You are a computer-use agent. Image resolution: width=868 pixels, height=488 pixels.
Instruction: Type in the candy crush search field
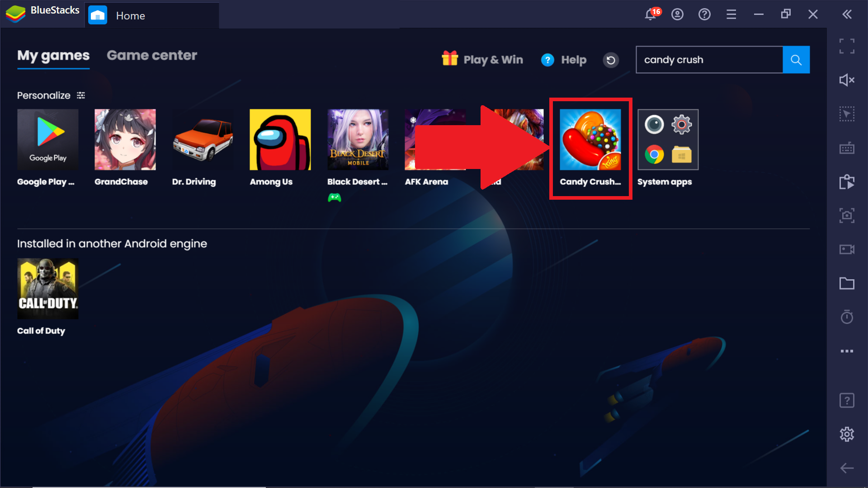point(710,60)
